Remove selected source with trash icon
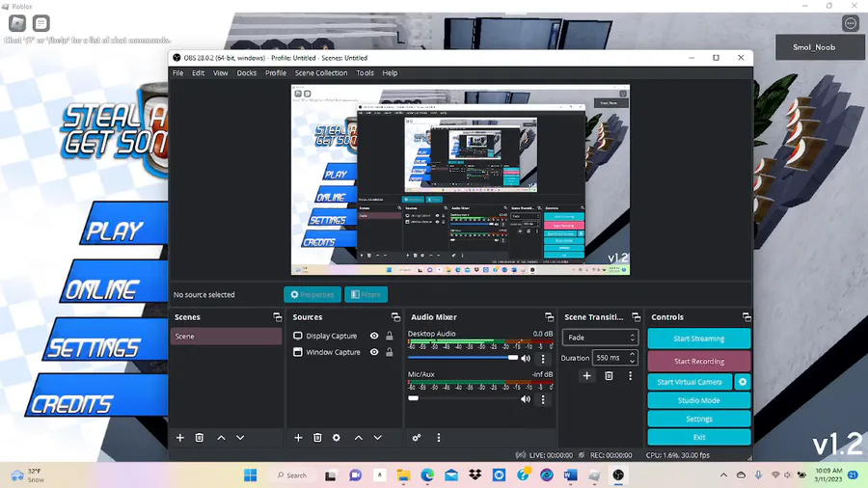 pyautogui.click(x=317, y=438)
